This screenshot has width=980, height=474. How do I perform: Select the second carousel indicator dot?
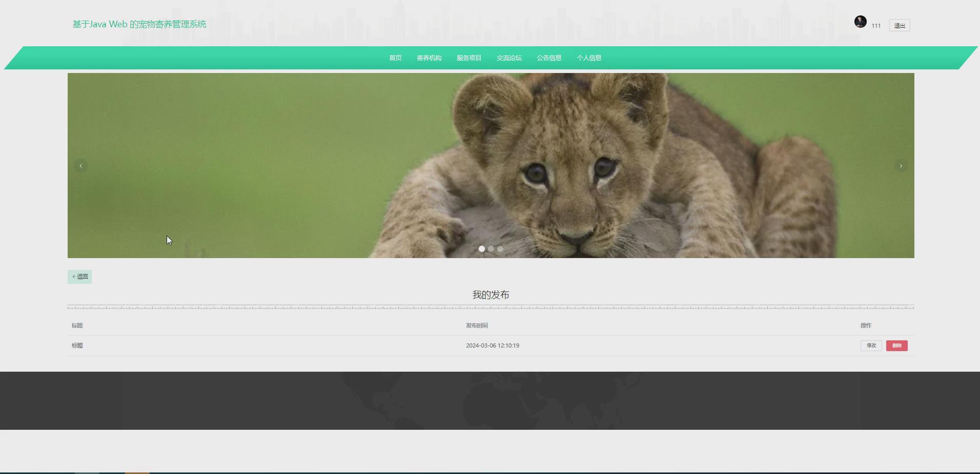point(491,249)
